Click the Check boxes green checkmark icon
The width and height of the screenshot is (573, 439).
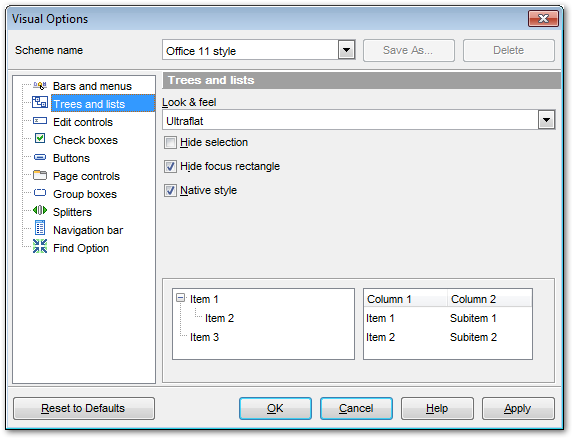click(x=40, y=138)
